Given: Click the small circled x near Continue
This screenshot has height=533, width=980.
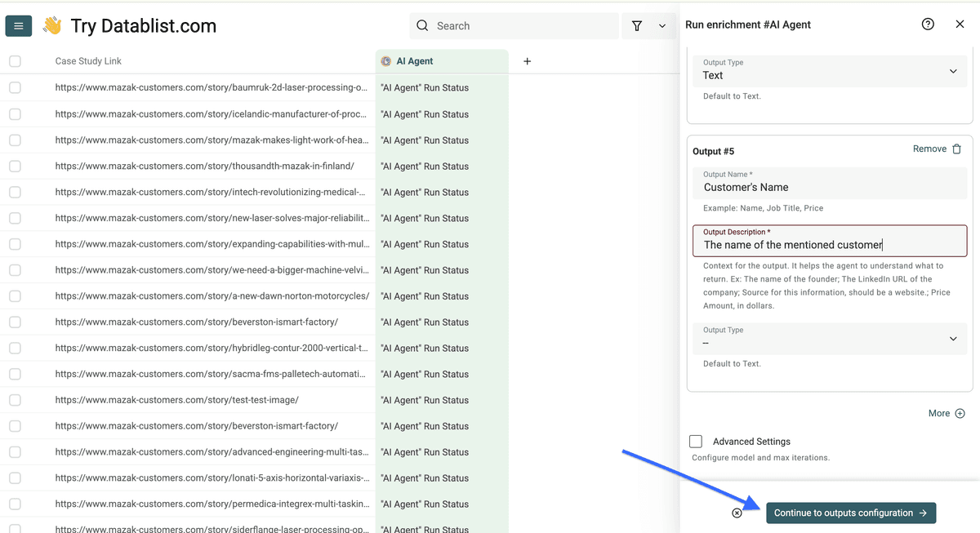Looking at the screenshot, I should click(x=737, y=513).
